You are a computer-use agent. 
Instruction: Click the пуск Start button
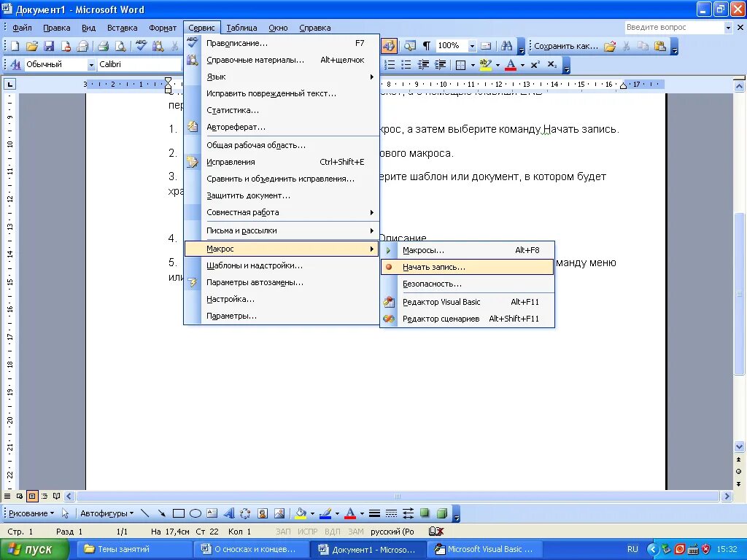pyautogui.click(x=35, y=550)
